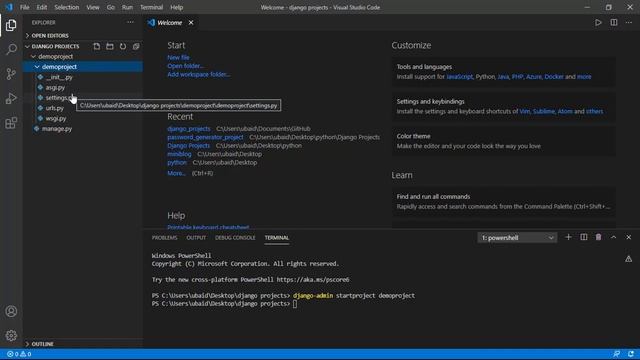This screenshot has height=360, width=640.
Task: Click the More recent items link
Action: (x=176, y=173)
